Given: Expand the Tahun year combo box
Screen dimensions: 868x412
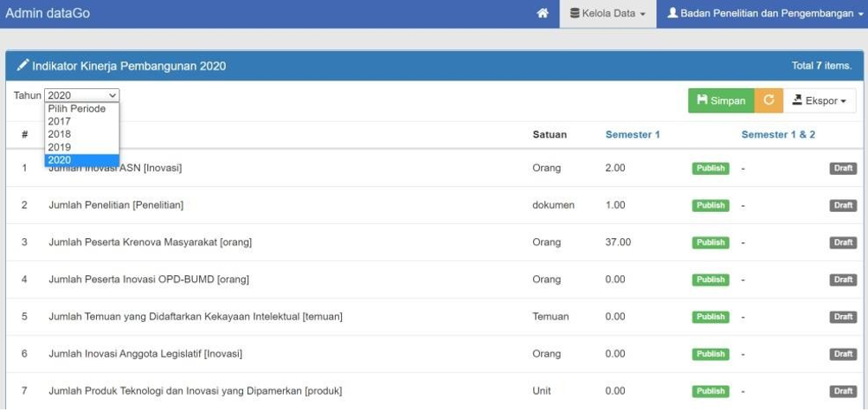Looking at the screenshot, I should click(x=81, y=95).
